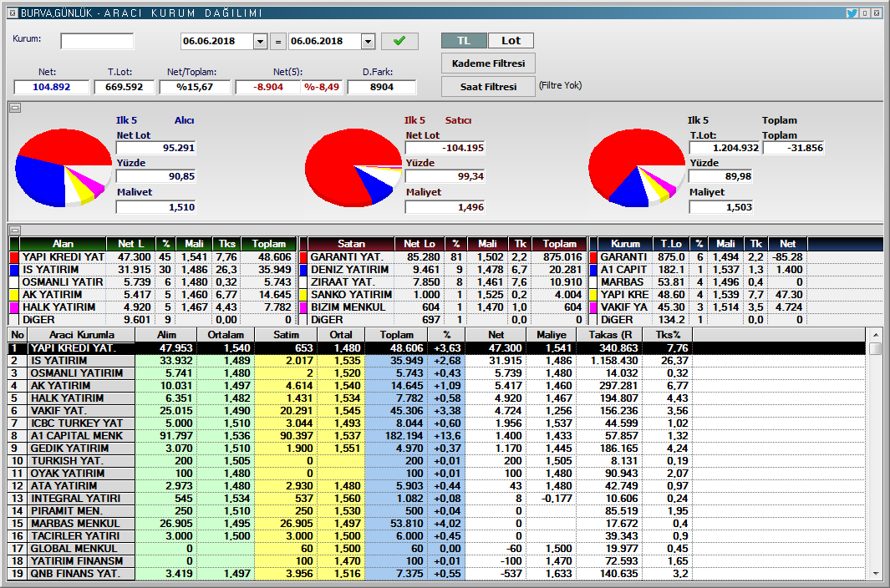Sort main table by Araci Kurumla header
The image size is (890, 588).
click(x=81, y=335)
